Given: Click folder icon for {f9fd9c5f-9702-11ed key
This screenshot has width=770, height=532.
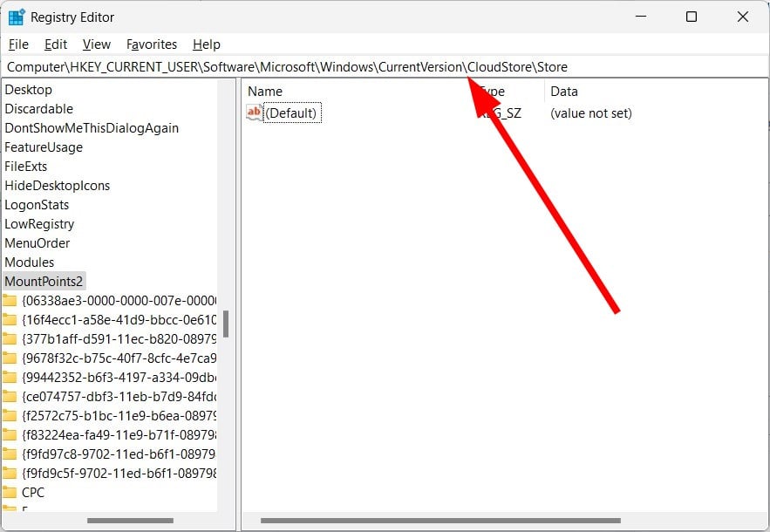Looking at the screenshot, I should [10, 473].
